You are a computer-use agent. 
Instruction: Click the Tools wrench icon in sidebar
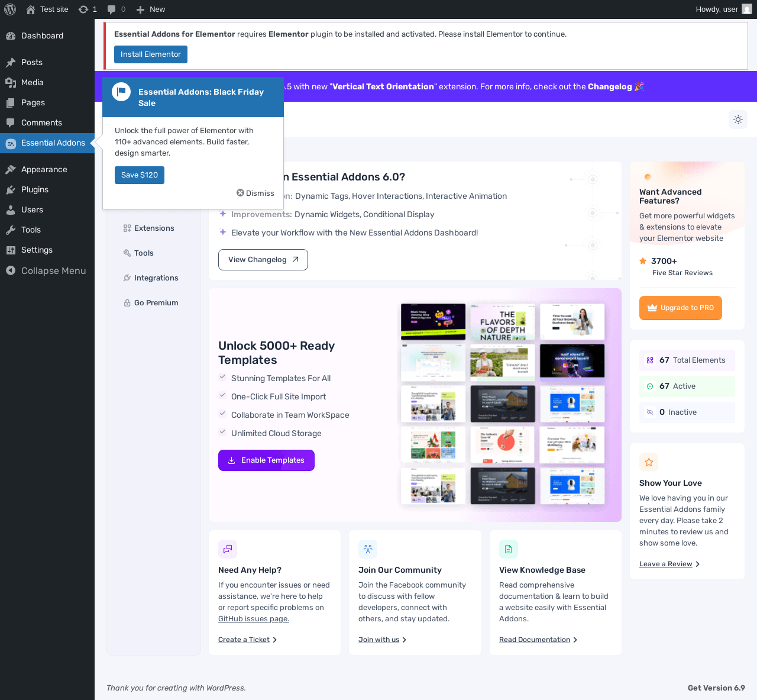11,230
